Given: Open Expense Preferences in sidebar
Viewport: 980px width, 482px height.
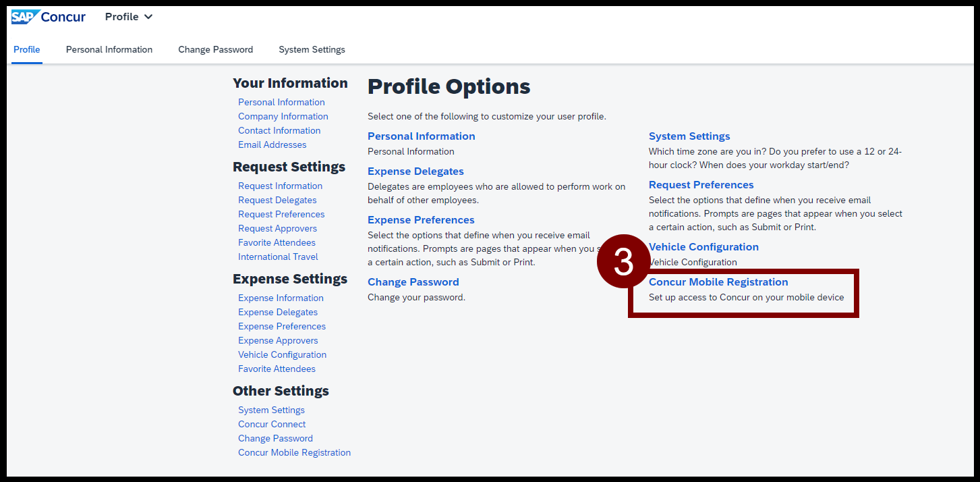Looking at the screenshot, I should [282, 326].
